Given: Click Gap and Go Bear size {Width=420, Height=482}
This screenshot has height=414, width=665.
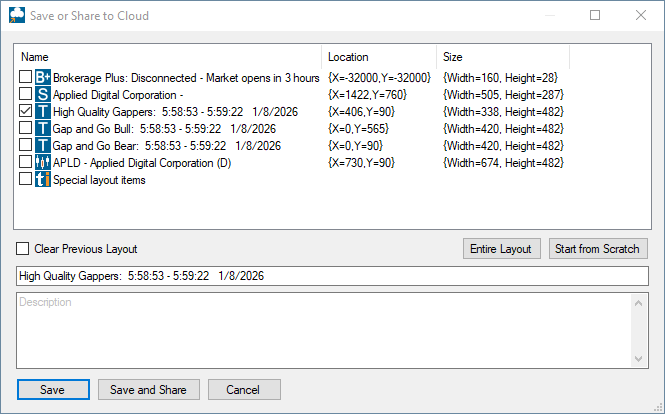Looking at the screenshot, I should pyautogui.click(x=503, y=146).
